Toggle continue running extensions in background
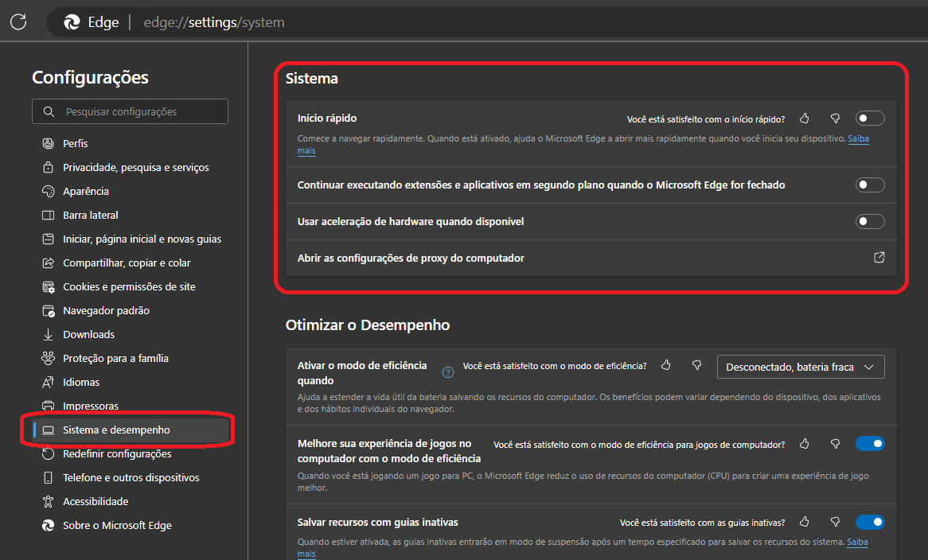Image resolution: width=928 pixels, height=560 pixels. (x=870, y=185)
